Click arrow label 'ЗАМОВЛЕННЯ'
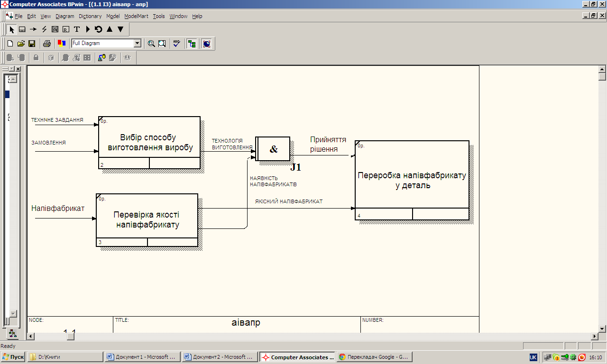Screen dimensions: 607x364 click(48, 143)
